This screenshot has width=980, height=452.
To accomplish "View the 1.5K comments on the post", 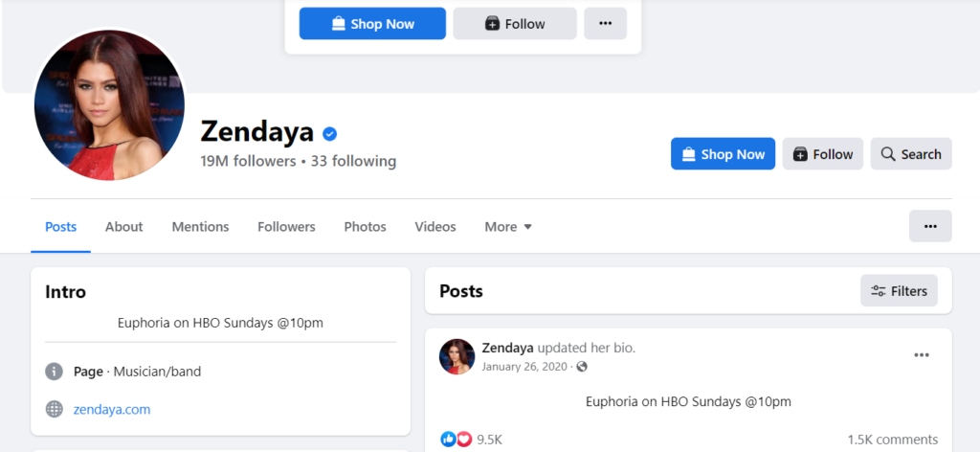I will 893,440.
